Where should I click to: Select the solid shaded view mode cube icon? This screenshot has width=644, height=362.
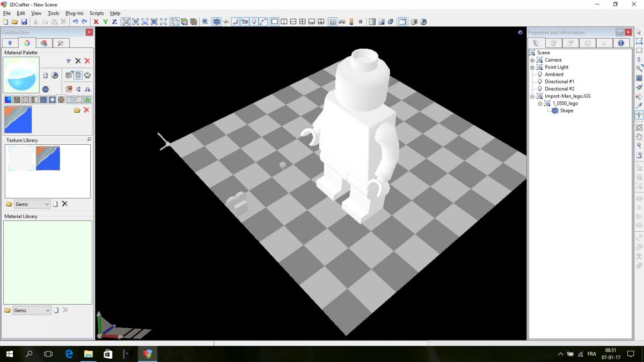point(217,21)
